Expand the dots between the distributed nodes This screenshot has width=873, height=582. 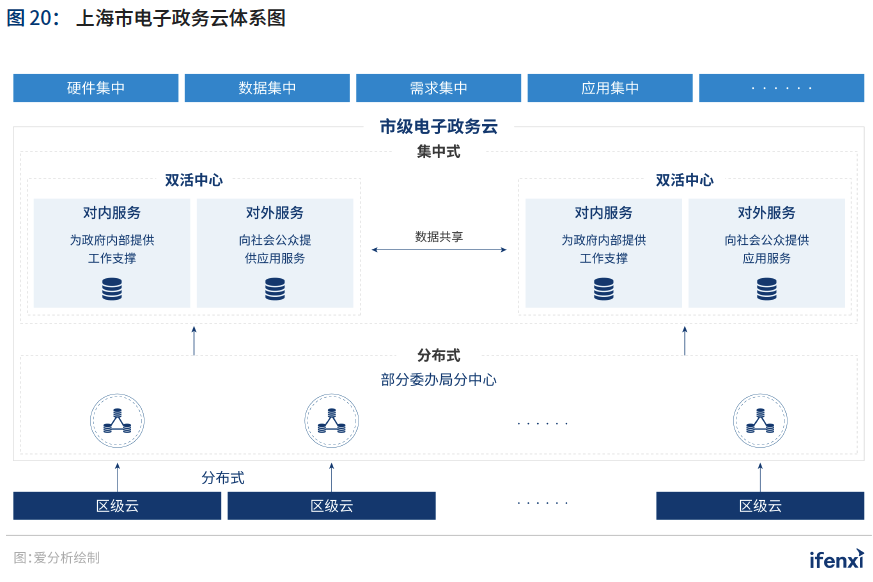pos(541,421)
